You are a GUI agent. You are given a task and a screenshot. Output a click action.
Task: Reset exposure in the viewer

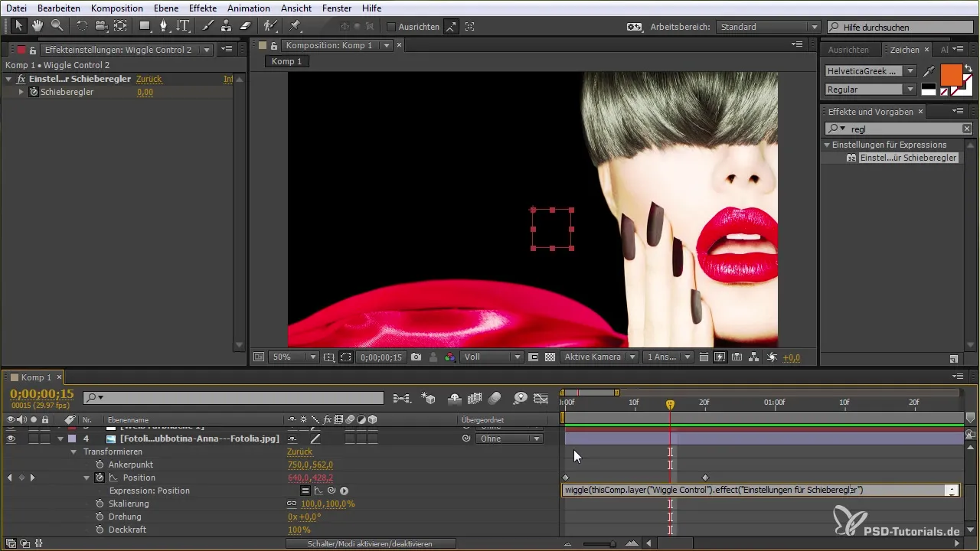(x=773, y=357)
